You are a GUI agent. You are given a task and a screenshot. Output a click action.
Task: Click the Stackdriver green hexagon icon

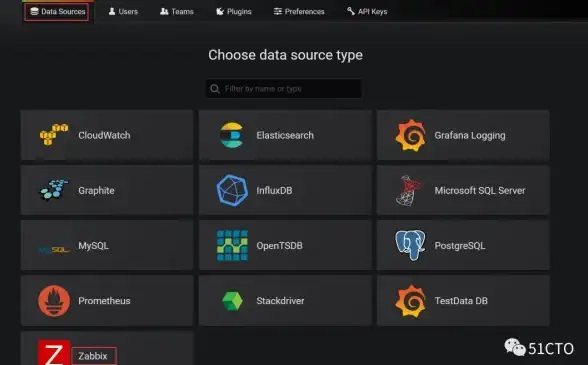tap(232, 301)
